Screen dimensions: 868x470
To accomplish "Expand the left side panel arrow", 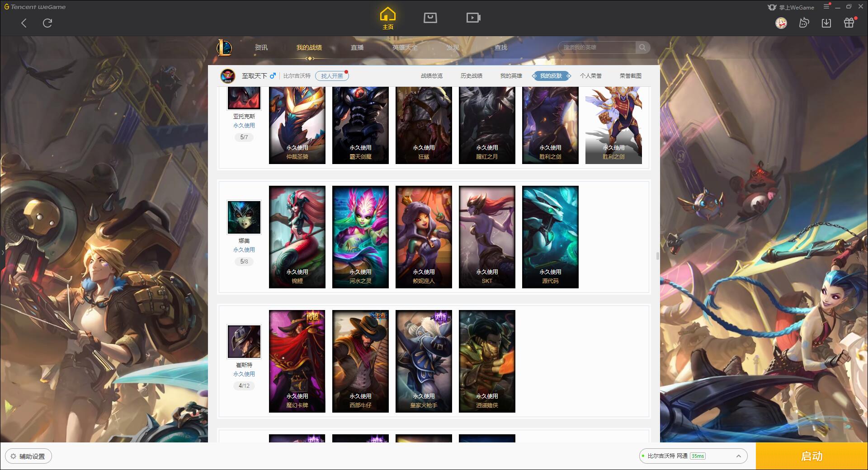I will pyautogui.click(x=2, y=252).
